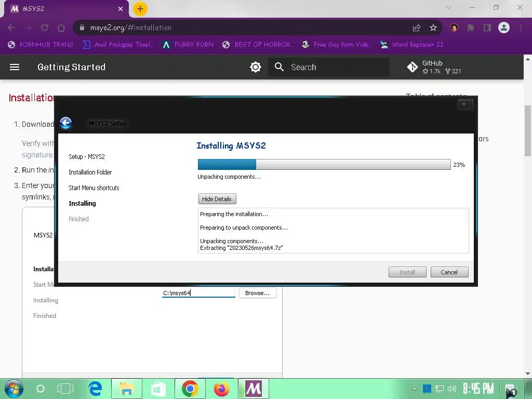Select the Finished step in installer

(78, 219)
